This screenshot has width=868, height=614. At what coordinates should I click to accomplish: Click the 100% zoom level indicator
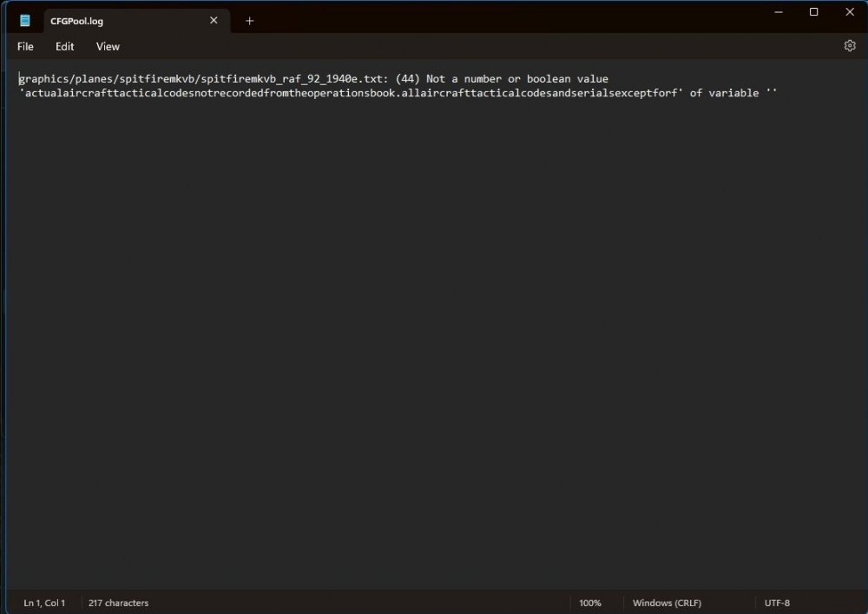(590, 603)
